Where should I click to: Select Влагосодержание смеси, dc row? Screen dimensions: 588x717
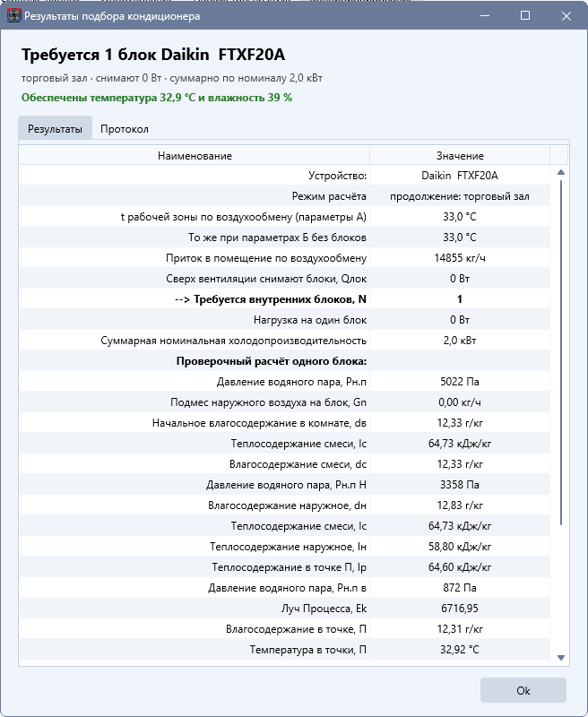coord(284,464)
